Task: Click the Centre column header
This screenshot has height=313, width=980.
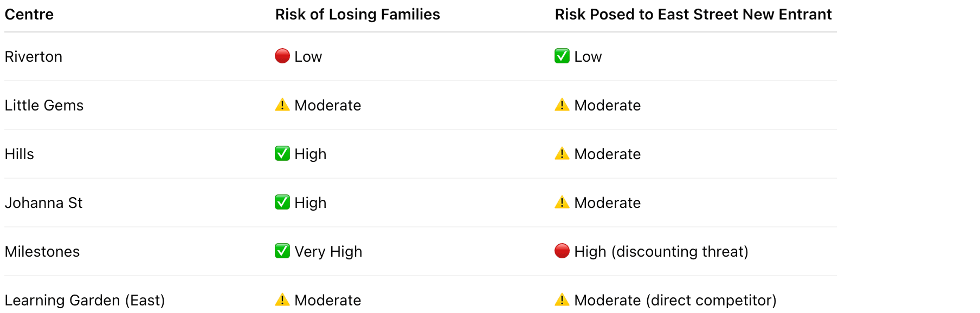Action: (29, 15)
